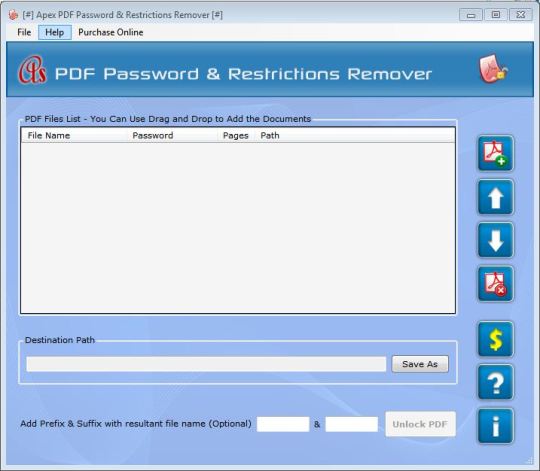
Task: Focus the Prefix input field
Action: [x=283, y=424]
